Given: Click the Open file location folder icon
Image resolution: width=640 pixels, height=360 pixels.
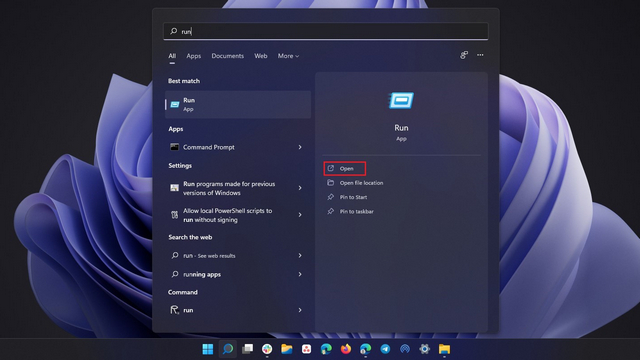Looking at the screenshot, I should (331, 183).
